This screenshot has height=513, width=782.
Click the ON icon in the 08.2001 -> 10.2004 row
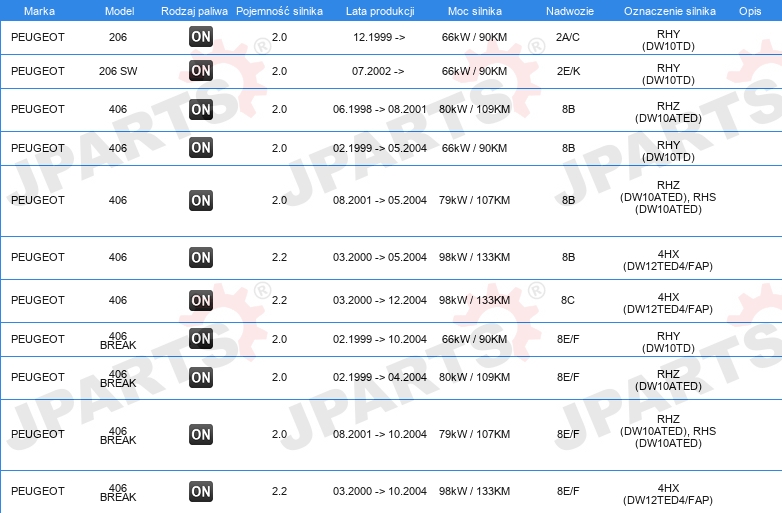[x=201, y=434]
